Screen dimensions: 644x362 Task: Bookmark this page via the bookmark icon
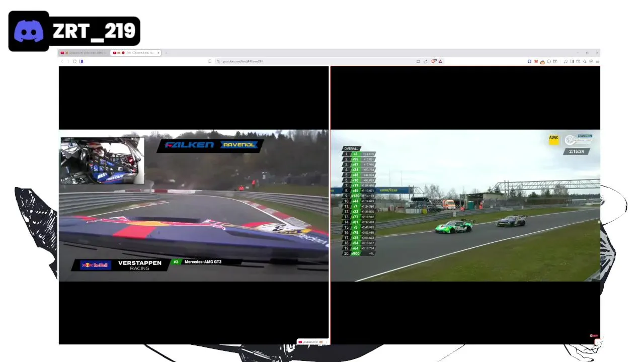pyautogui.click(x=210, y=61)
